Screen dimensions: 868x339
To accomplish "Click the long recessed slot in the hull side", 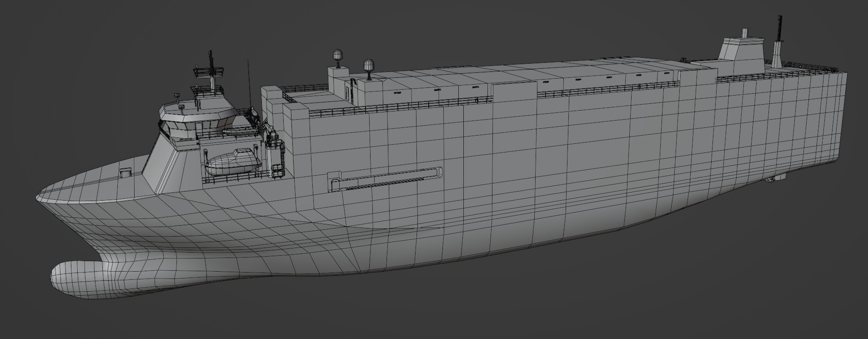I will [x=385, y=179].
